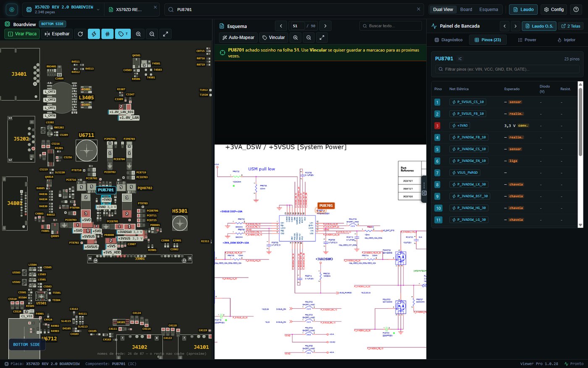
Task: Go to previous schematic page
Action: (281, 26)
